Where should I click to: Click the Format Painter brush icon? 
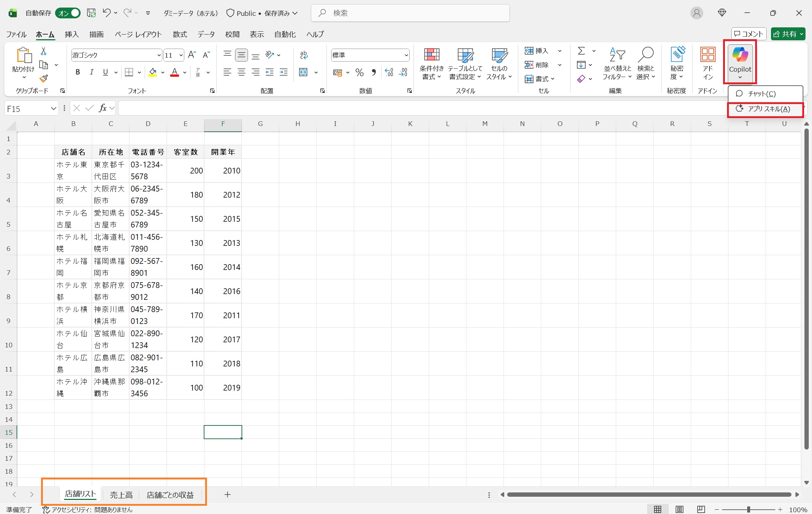point(44,78)
